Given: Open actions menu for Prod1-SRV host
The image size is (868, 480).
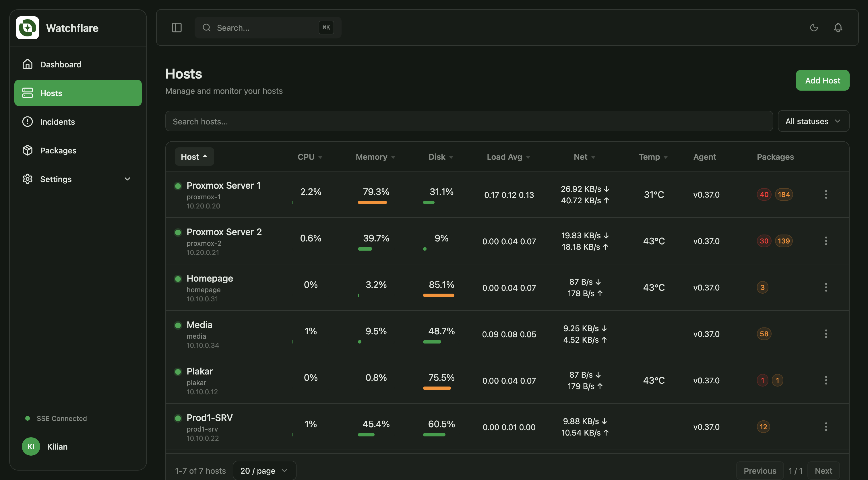Looking at the screenshot, I should (x=826, y=426).
